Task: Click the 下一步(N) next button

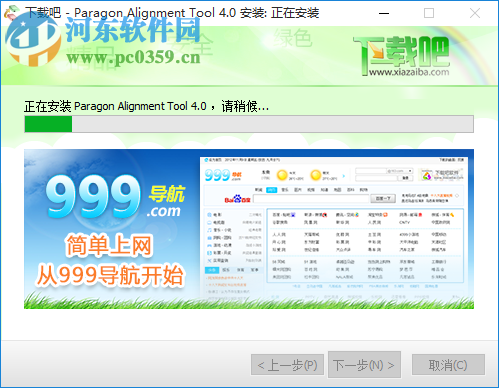Action: [364, 365]
